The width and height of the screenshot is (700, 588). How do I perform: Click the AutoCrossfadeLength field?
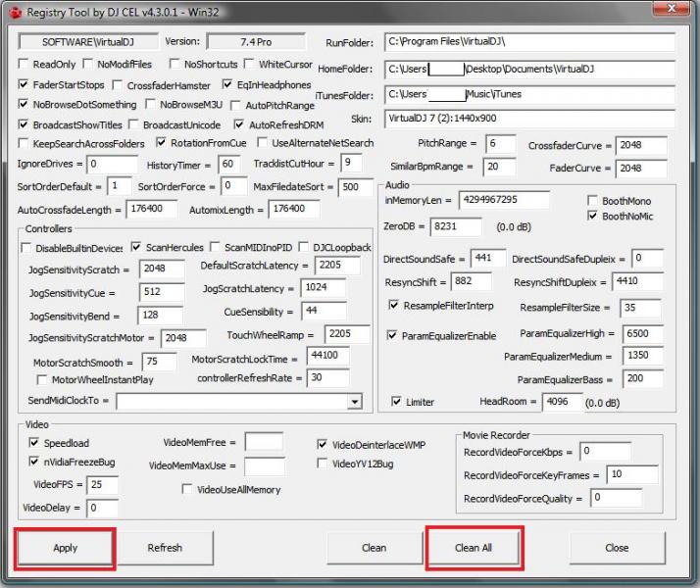click(152, 209)
